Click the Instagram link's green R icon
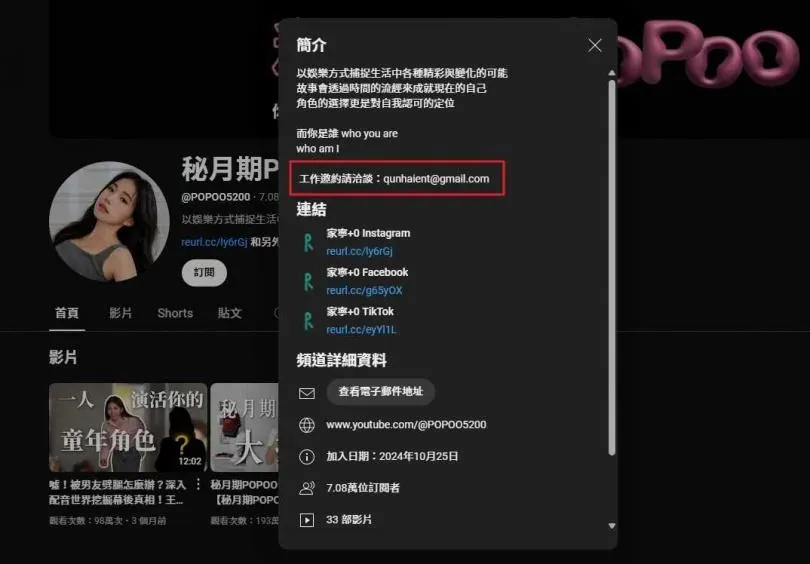The width and height of the screenshot is (810, 564). coord(308,243)
